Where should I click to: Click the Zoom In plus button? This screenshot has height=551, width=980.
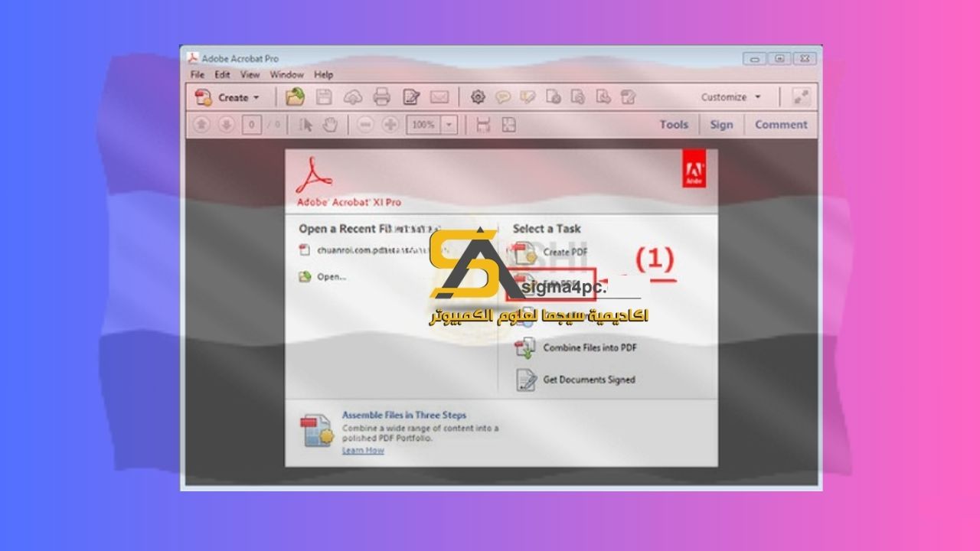(390, 125)
